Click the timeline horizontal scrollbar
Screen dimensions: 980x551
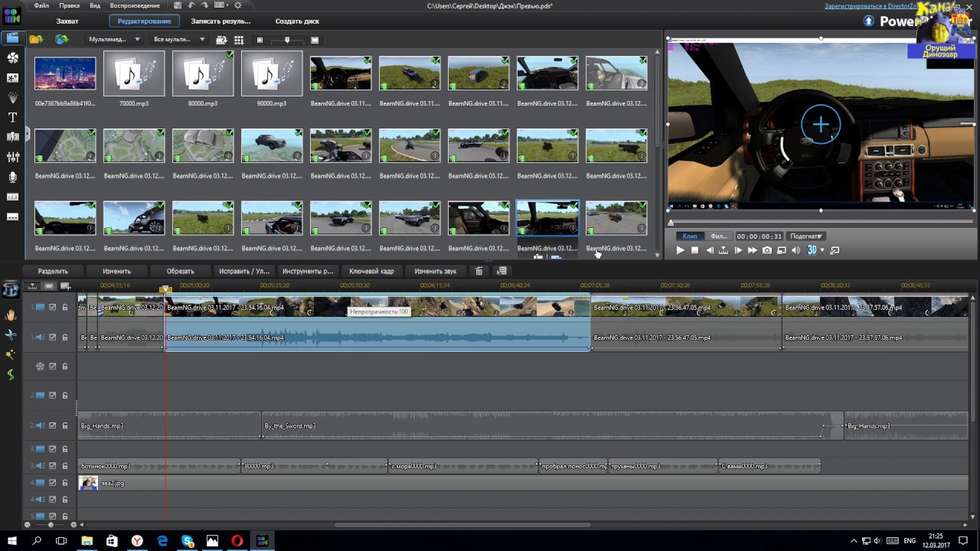point(462,525)
